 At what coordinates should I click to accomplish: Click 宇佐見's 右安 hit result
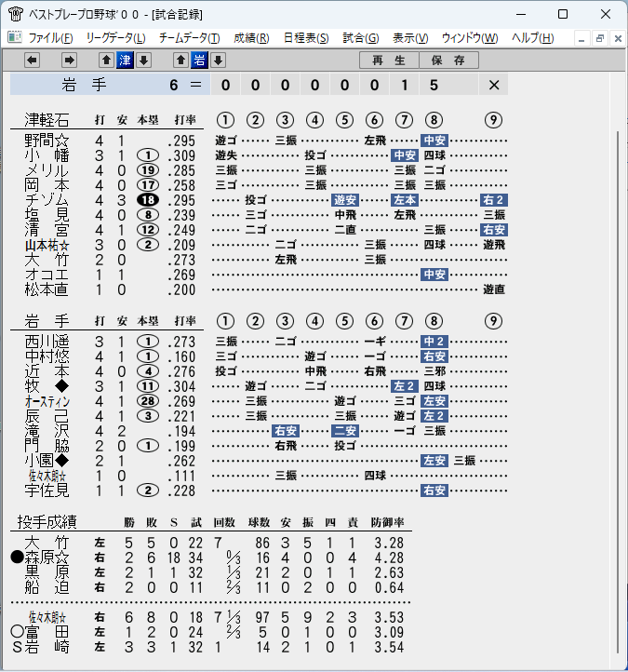pos(434,491)
